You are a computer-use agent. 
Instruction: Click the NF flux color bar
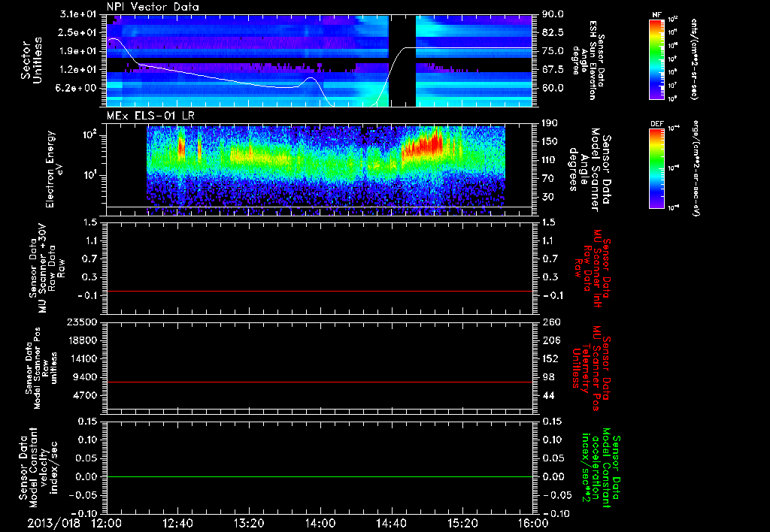click(657, 59)
